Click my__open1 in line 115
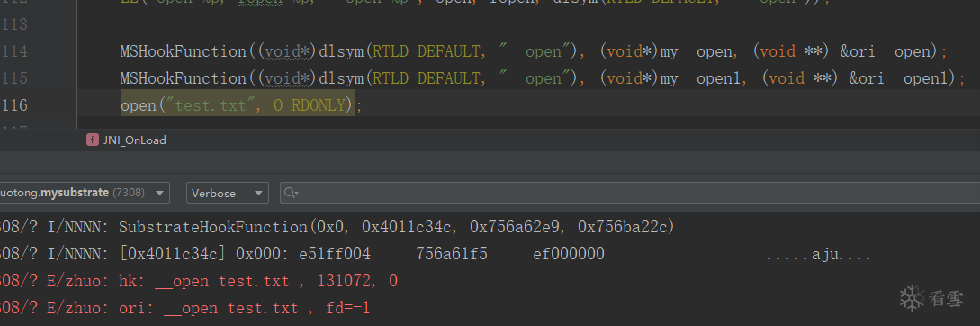The height and width of the screenshot is (326, 980). (700, 78)
